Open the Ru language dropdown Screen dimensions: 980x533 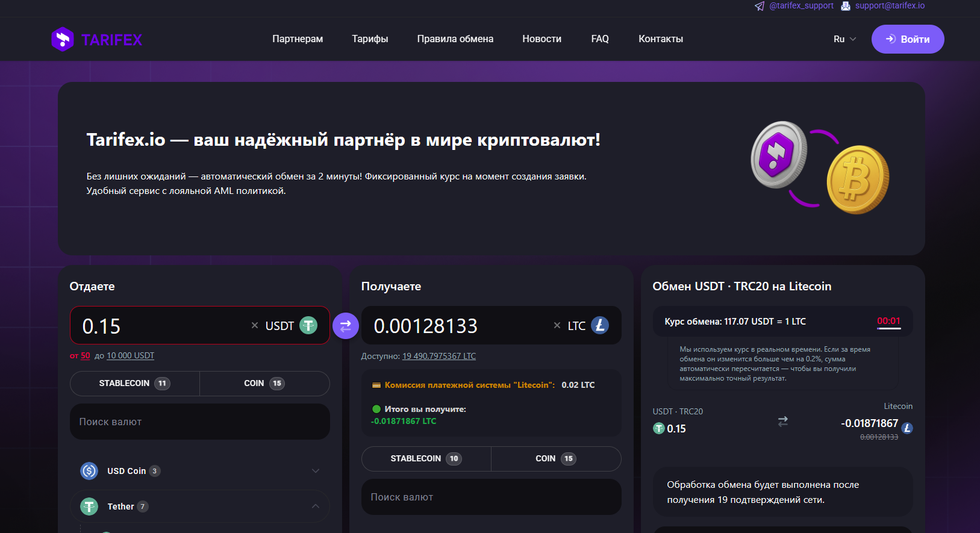tap(844, 39)
